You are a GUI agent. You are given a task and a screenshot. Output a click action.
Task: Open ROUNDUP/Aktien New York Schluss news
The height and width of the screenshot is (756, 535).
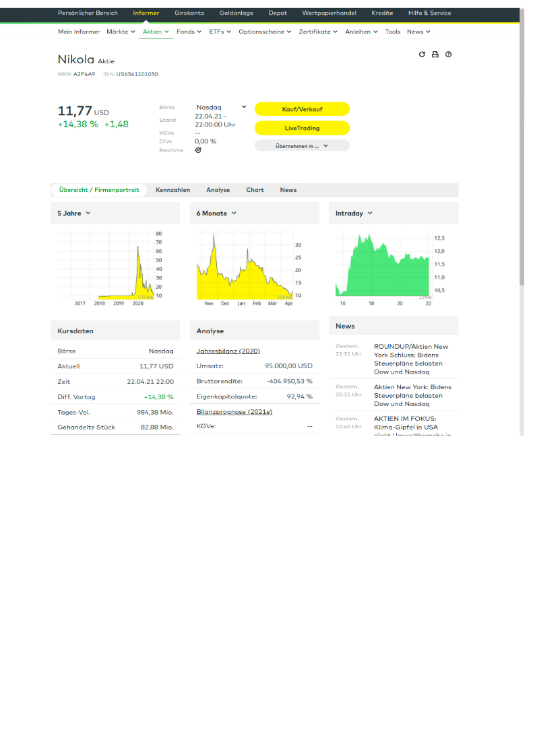(x=411, y=359)
